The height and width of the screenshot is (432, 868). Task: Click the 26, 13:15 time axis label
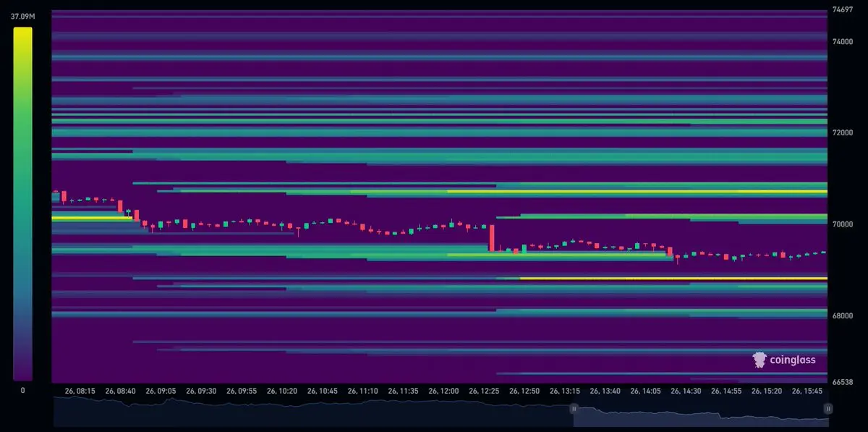point(565,391)
